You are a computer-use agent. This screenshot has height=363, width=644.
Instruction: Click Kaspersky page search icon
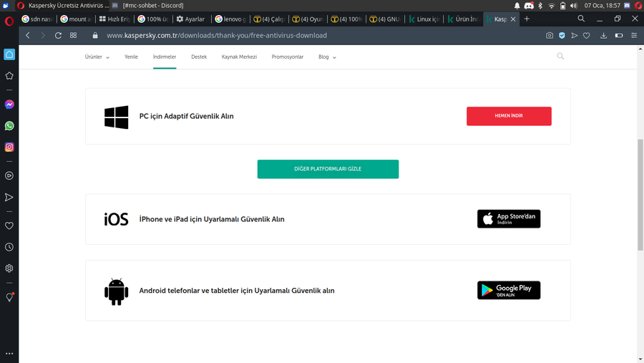[560, 57]
